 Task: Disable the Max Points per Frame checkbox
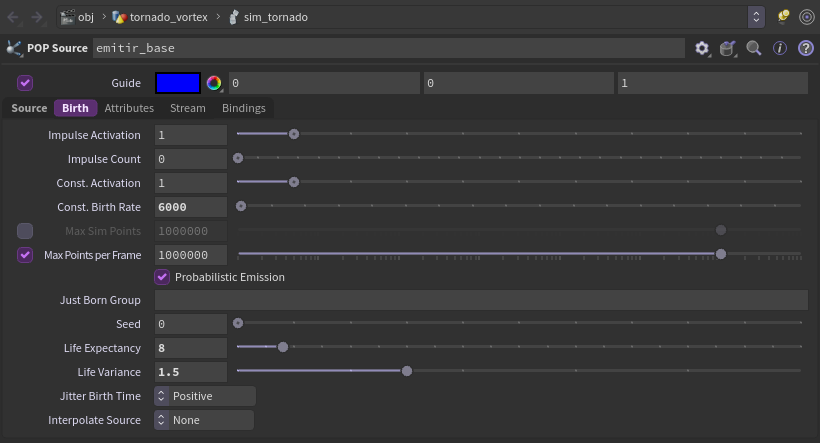pyautogui.click(x=25, y=255)
